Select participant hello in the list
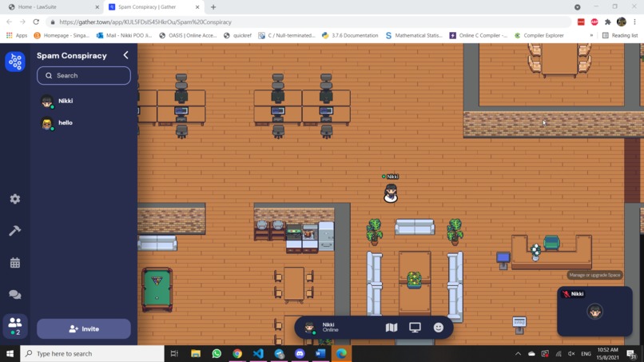 (84, 123)
